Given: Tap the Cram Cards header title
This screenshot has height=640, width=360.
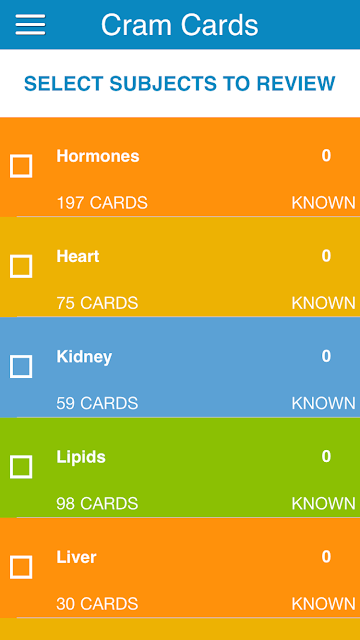Looking at the screenshot, I should click(x=180, y=25).
